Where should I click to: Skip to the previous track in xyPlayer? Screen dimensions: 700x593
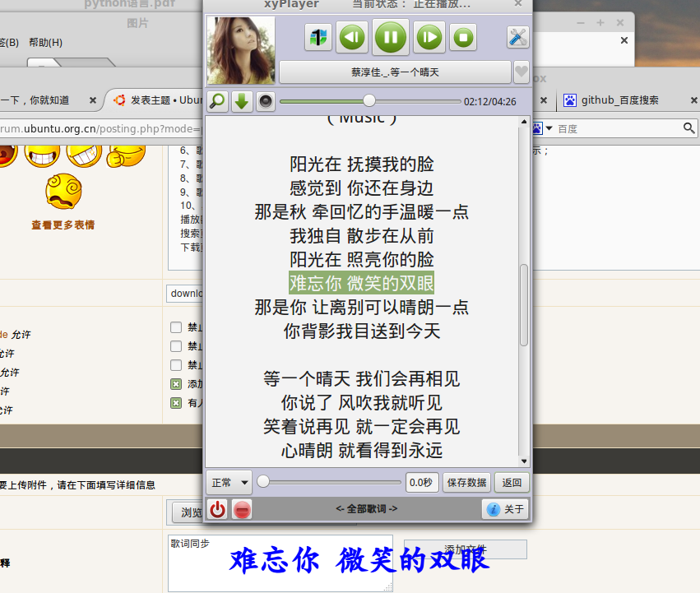pyautogui.click(x=352, y=37)
